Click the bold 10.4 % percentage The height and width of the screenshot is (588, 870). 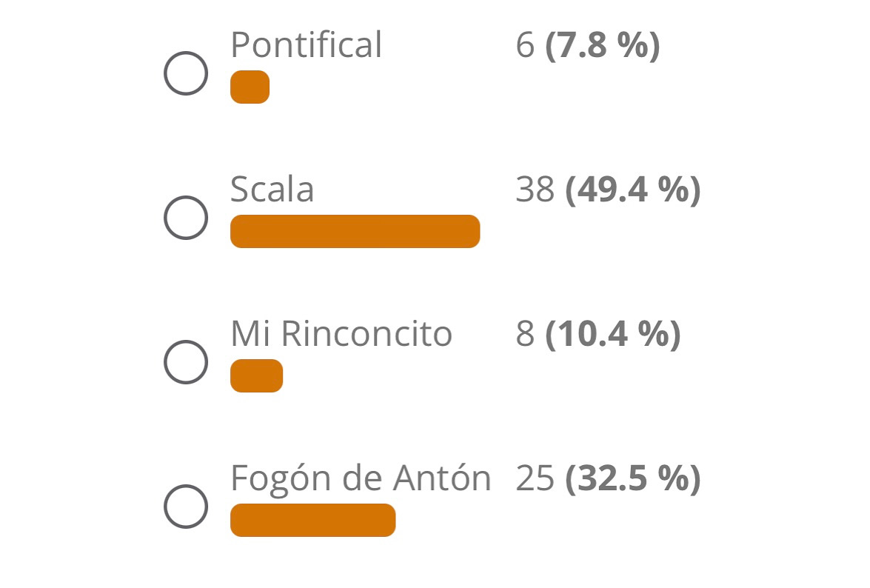[x=613, y=334]
